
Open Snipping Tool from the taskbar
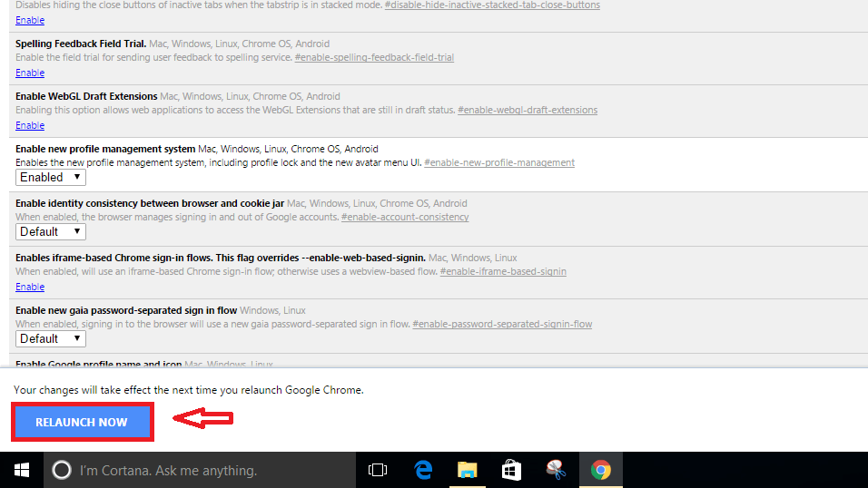tap(556, 470)
